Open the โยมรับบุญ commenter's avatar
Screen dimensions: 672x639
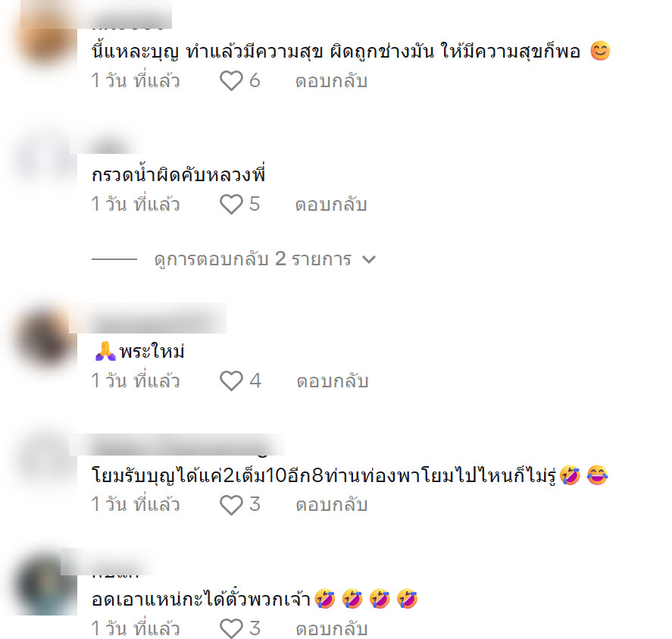click(45, 462)
